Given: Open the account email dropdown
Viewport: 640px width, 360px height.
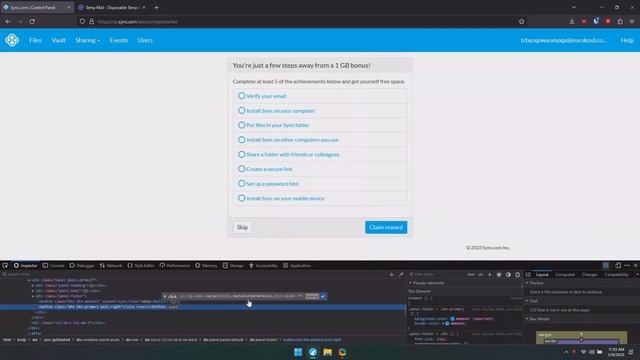Looking at the screenshot, I should coord(564,40).
